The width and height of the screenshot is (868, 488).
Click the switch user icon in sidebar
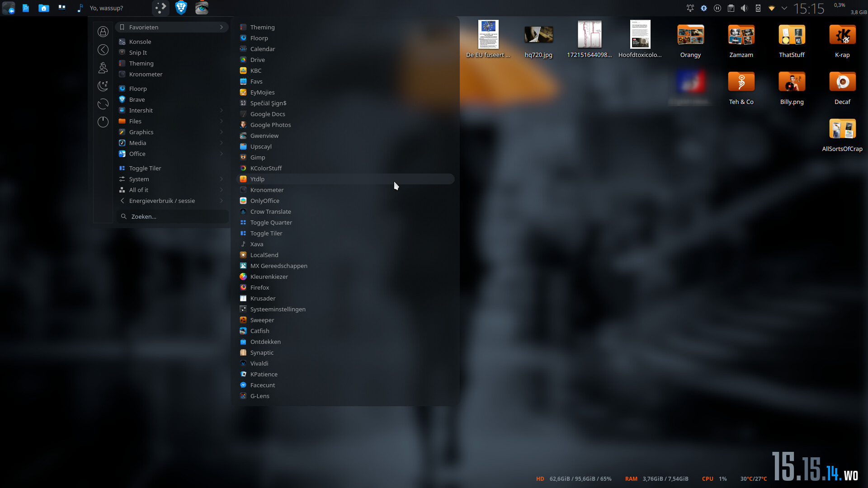tap(103, 68)
